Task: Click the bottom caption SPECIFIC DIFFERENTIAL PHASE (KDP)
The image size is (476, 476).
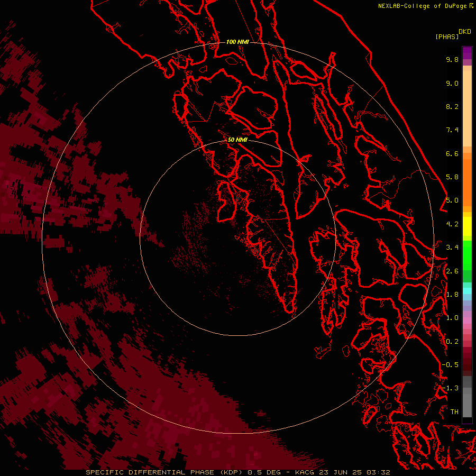Action: [164, 472]
